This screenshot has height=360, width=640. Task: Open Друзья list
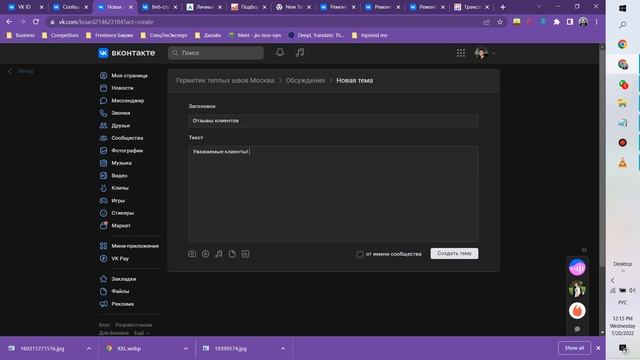pos(115,126)
